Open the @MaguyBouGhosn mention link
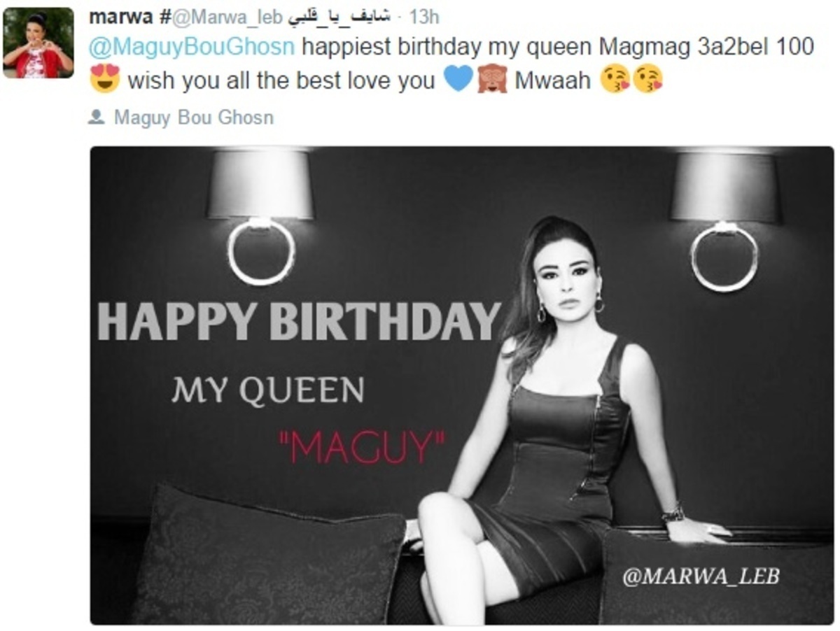This screenshot has width=840, height=631. click(193, 47)
